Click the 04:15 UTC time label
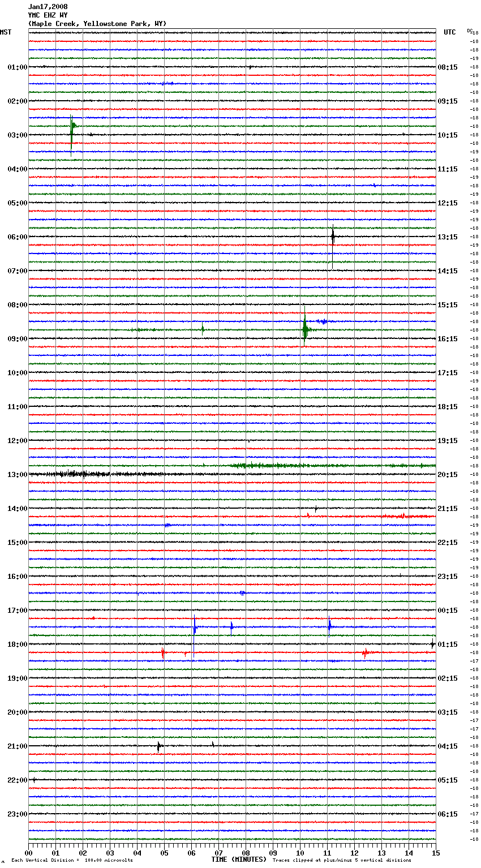481x868 pixels. pyautogui.click(x=448, y=746)
